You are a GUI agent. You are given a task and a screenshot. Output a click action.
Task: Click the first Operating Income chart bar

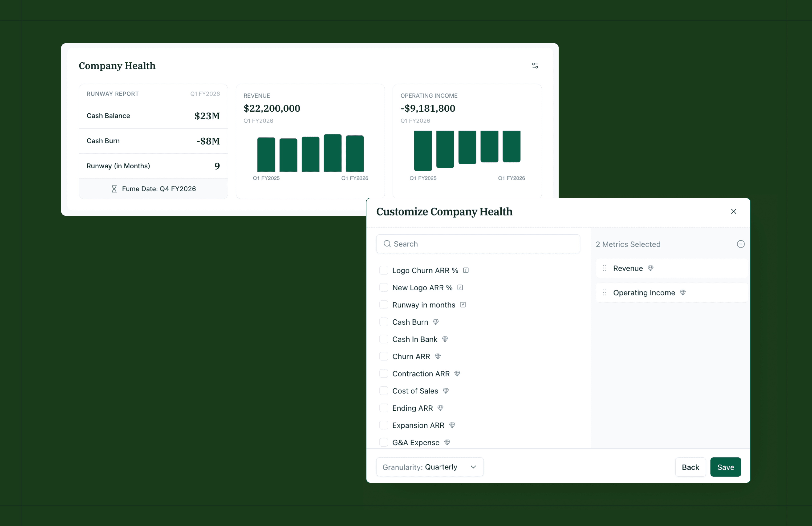click(423, 151)
